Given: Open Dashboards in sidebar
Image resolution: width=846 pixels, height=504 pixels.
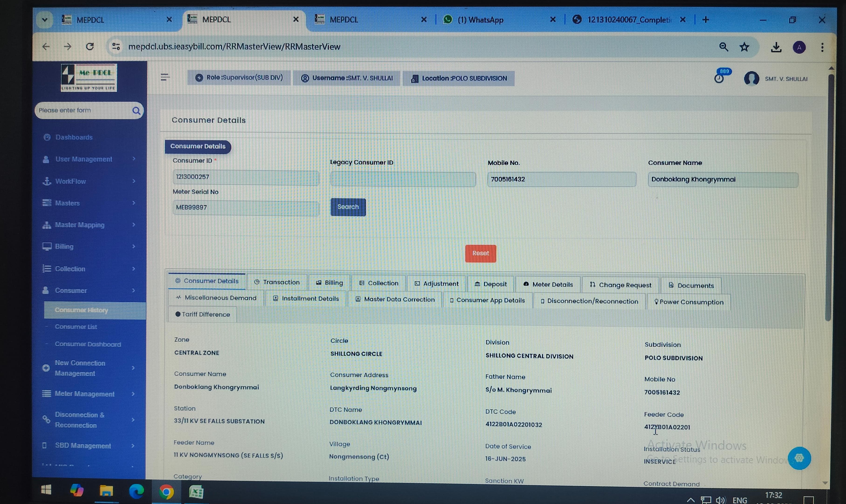Looking at the screenshot, I should pyautogui.click(x=74, y=137).
